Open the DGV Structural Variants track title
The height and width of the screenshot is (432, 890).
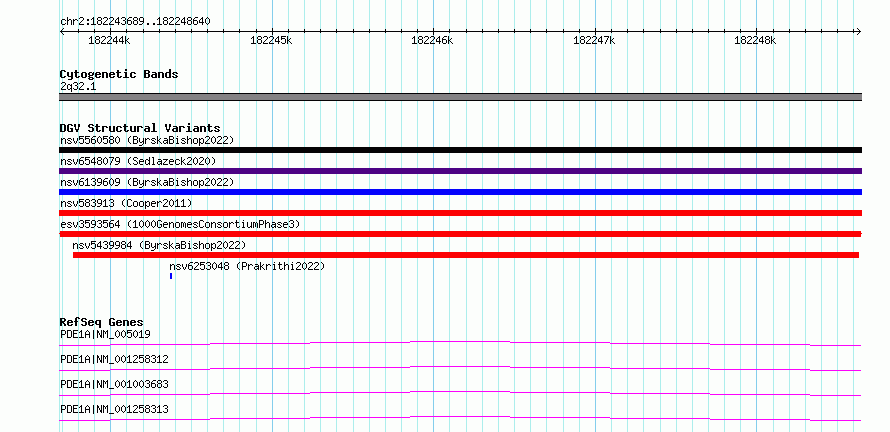140,128
